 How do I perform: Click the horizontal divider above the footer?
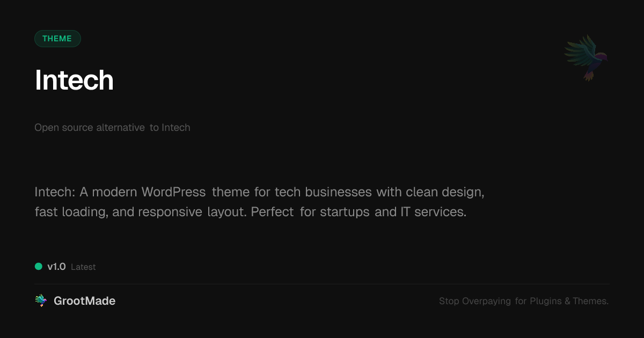(x=322, y=284)
